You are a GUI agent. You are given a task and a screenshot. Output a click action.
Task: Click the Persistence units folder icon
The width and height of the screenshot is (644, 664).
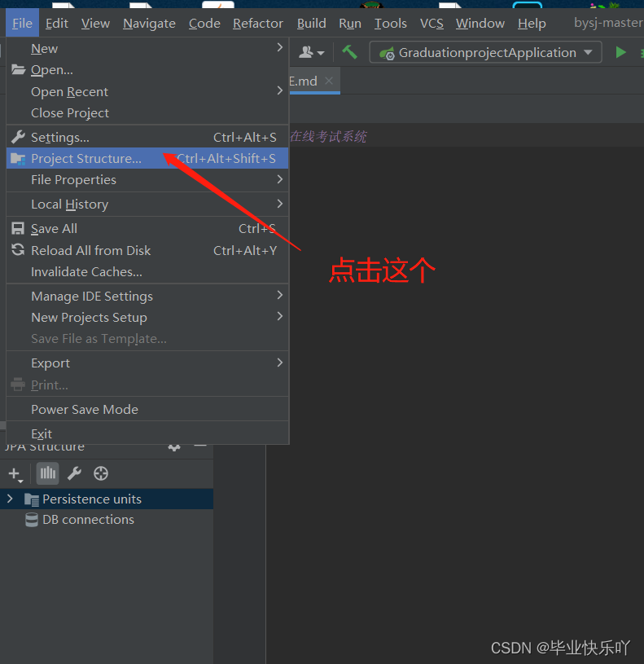pos(32,499)
